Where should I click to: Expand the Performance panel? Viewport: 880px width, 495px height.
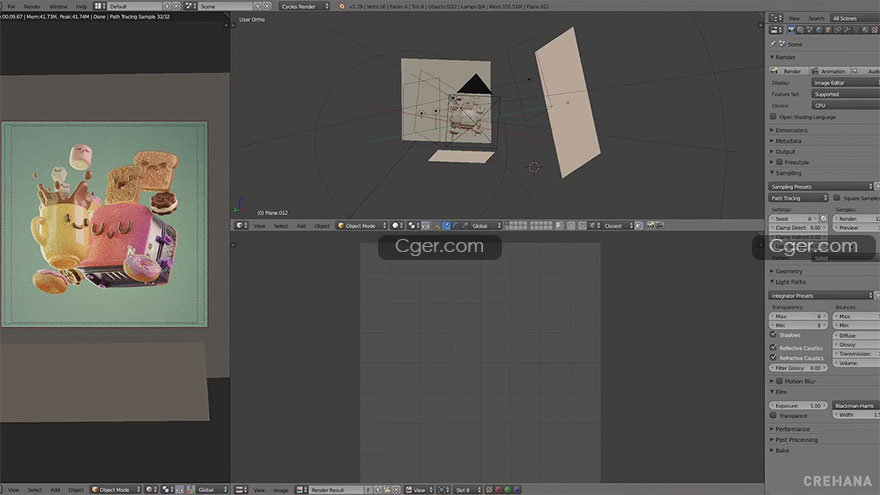tap(790, 429)
